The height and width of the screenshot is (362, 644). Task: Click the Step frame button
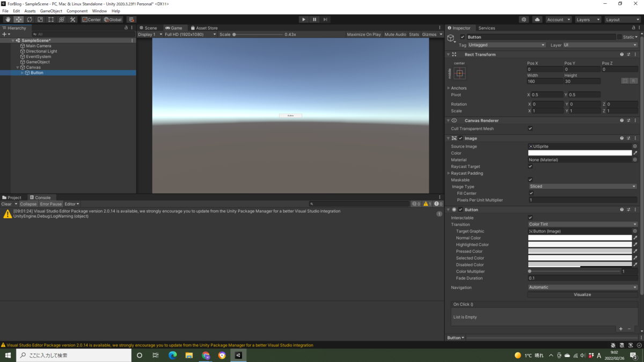coord(325,19)
